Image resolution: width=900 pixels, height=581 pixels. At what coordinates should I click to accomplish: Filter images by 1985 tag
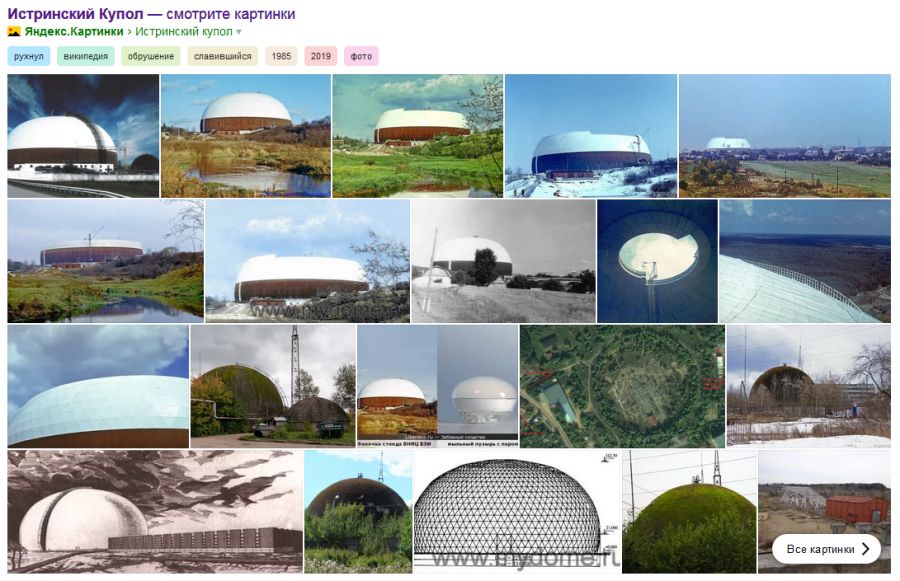click(281, 56)
